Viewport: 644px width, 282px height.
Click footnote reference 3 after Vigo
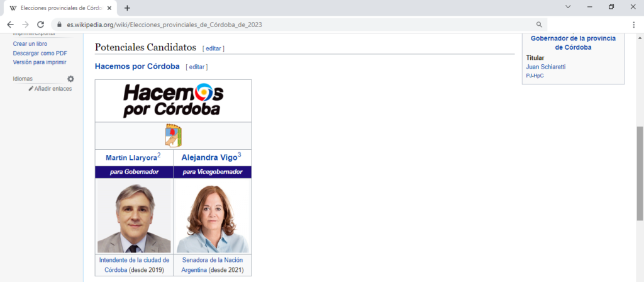pos(239,155)
